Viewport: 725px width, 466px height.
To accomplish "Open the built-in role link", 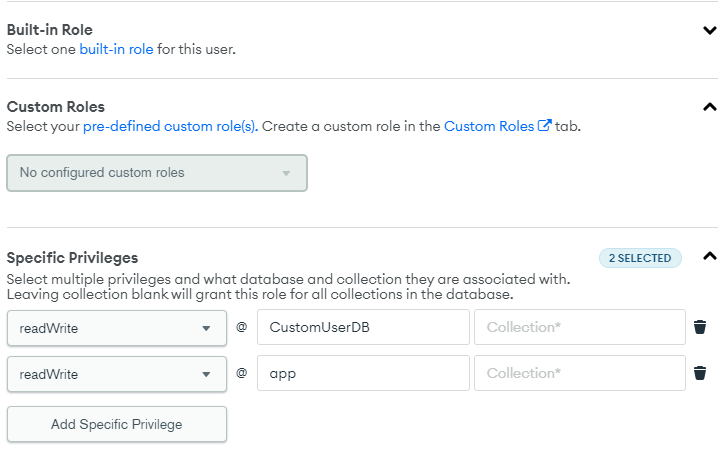I will (x=117, y=48).
